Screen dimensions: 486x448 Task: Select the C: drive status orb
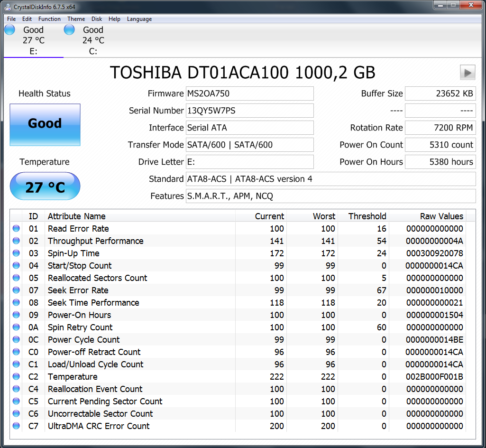(x=69, y=30)
